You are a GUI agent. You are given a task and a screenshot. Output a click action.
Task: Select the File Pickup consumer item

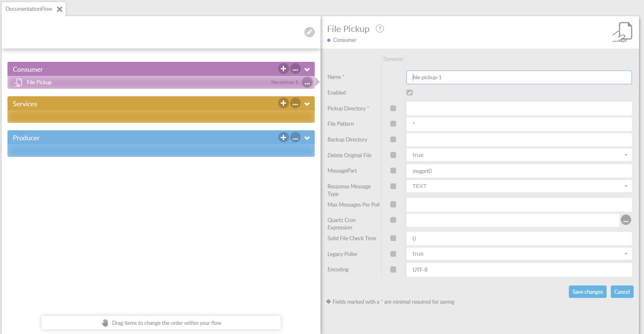coord(39,83)
